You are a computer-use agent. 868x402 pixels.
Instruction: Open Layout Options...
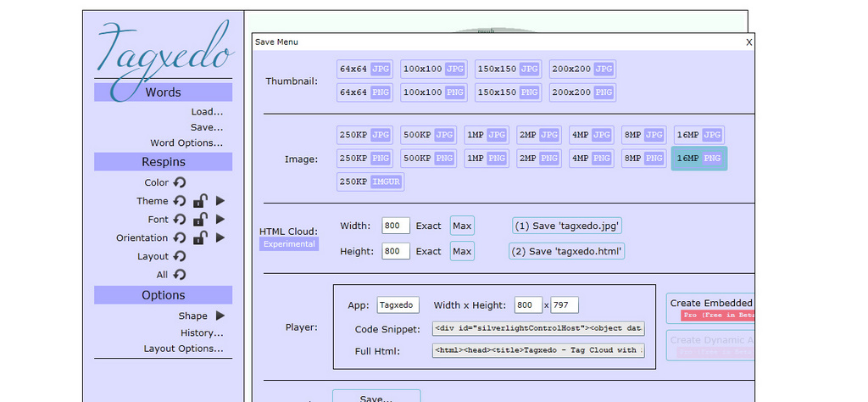(x=183, y=349)
